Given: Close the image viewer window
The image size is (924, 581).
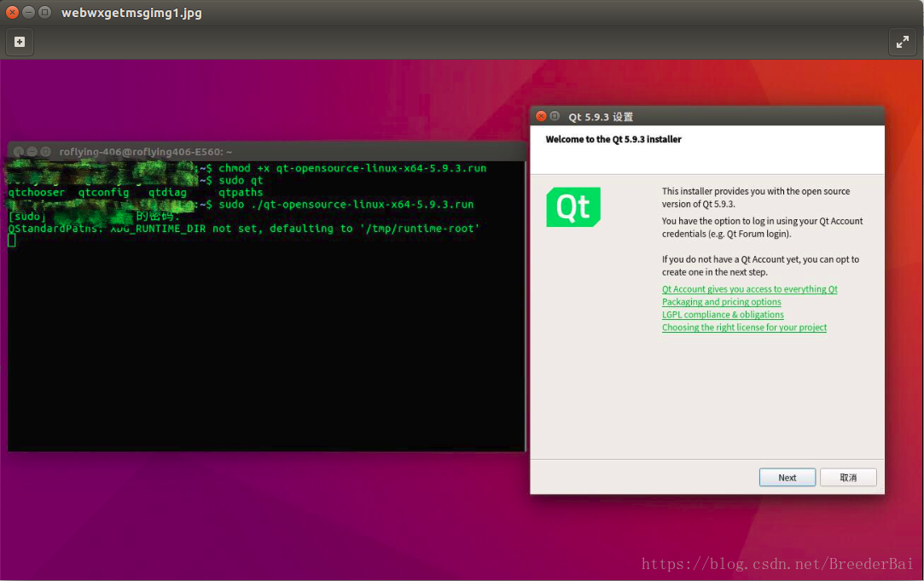Looking at the screenshot, I should click(12, 13).
